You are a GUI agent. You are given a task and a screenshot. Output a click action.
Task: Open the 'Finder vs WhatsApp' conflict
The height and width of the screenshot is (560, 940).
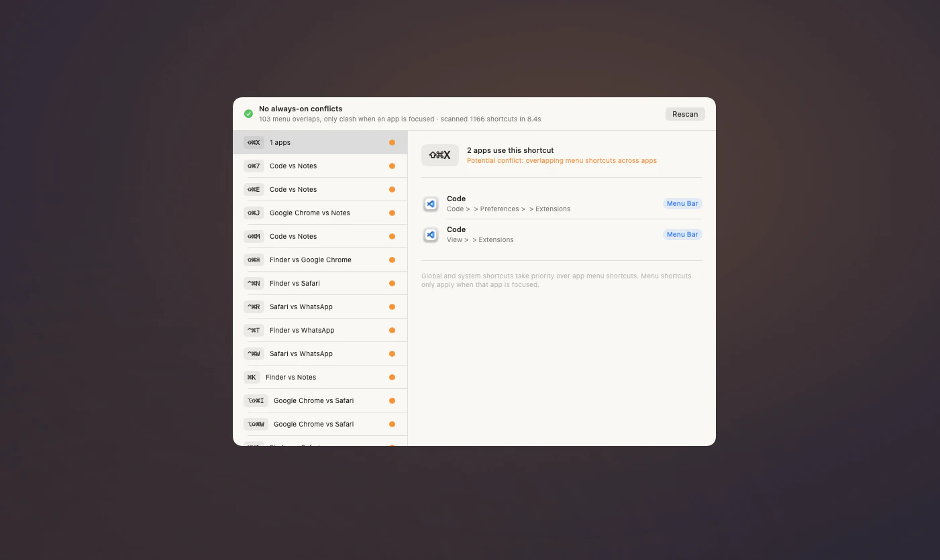coord(320,330)
